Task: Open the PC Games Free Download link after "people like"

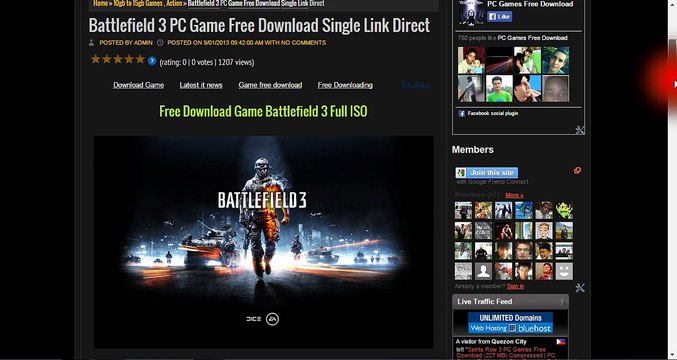Action: coord(532,38)
